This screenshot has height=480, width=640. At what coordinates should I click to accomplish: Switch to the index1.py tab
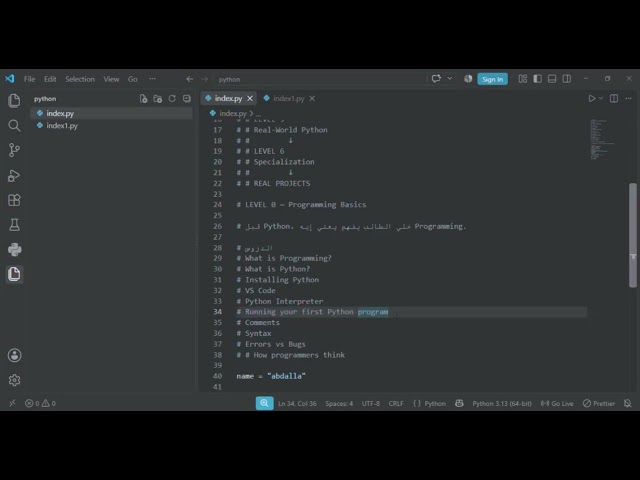(x=289, y=98)
